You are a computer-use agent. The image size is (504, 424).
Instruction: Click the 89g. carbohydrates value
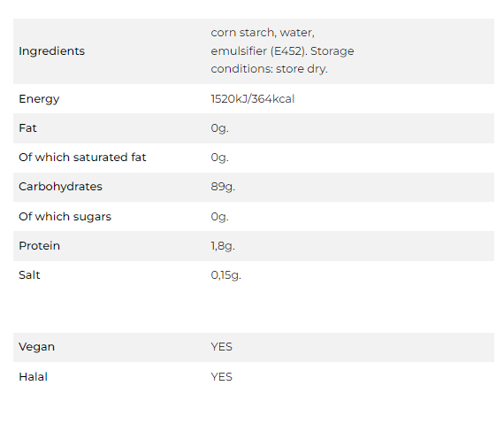point(223,187)
